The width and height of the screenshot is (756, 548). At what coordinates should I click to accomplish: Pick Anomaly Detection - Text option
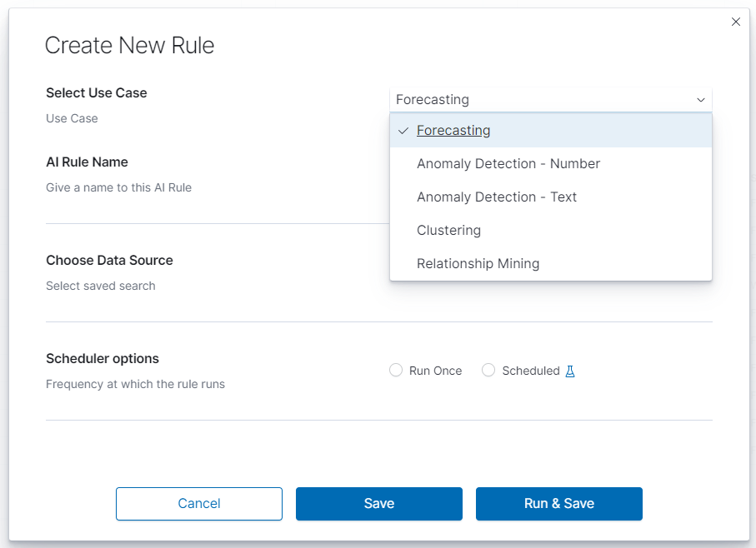pos(551,197)
